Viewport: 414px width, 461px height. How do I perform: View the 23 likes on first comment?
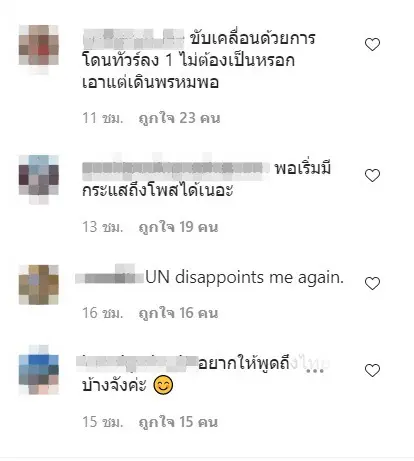180,118
